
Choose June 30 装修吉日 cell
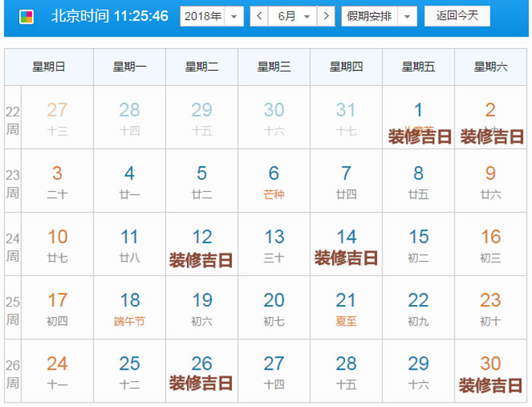[491, 371]
